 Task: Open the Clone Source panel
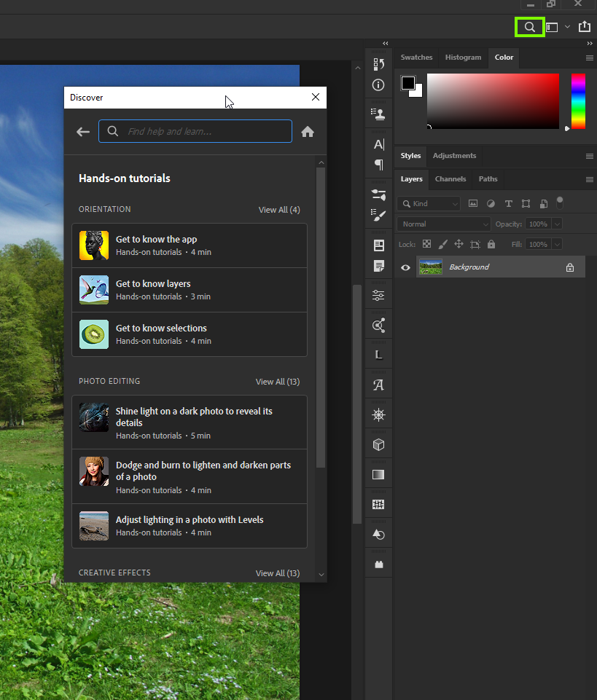[378, 113]
